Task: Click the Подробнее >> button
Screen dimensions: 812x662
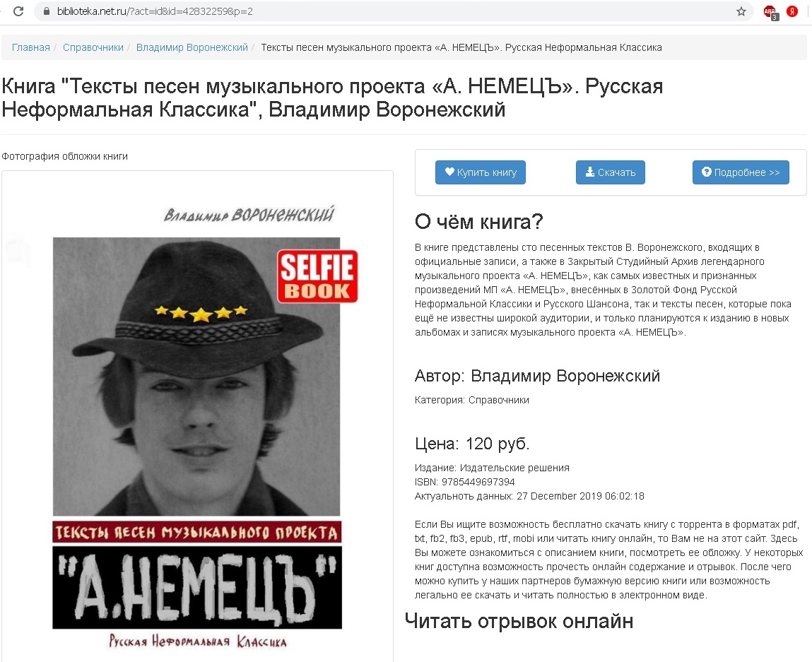Action: click(741, 172)
